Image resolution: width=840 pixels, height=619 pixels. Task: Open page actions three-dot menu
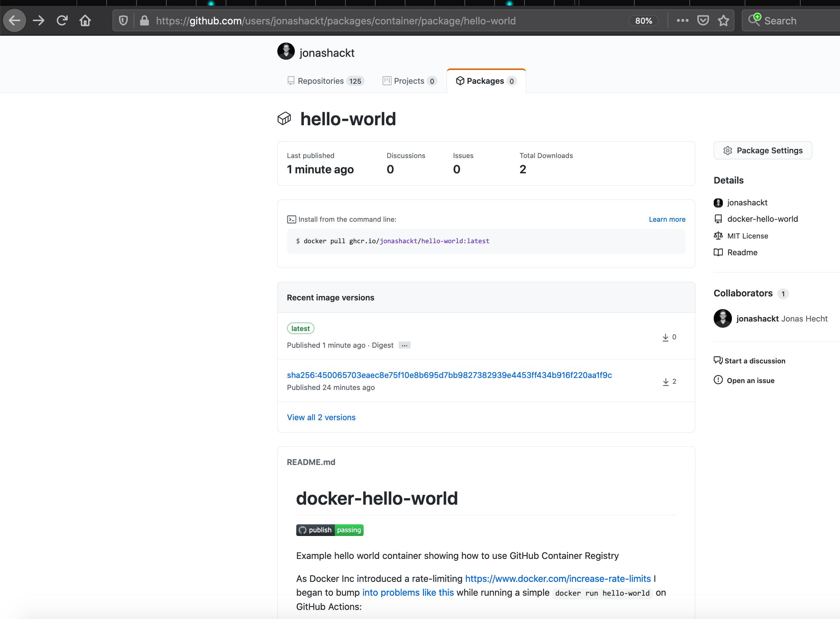pyautogui.click(x=682, y=21)
